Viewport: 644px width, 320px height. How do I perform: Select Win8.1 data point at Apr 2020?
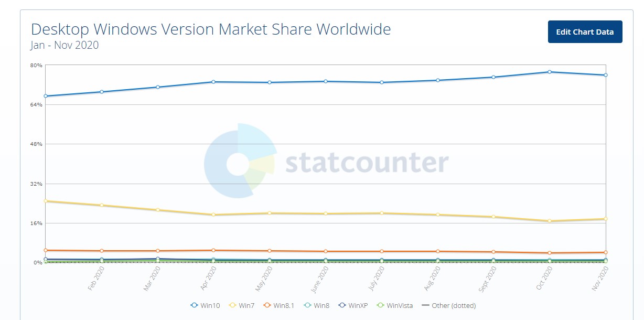click(x=213, y=250)
